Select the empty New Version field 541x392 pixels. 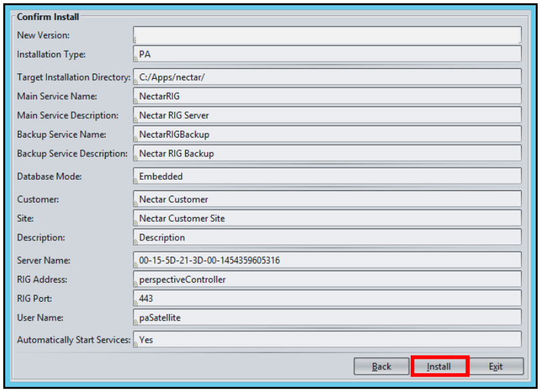327,35
